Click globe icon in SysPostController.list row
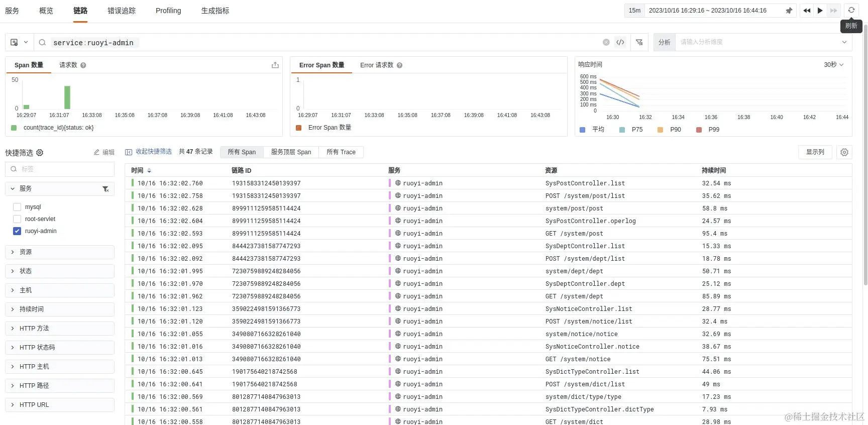 pos(398,183)
